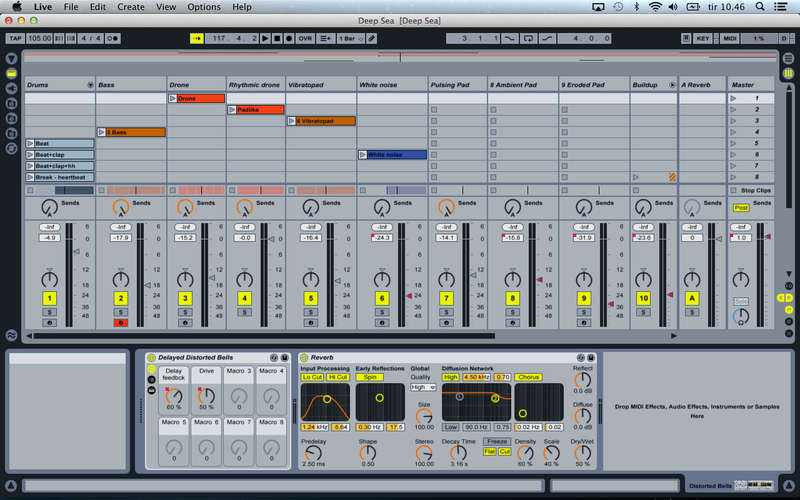Click the yellow Session View selector on the left
The height and width of the screenshot is (500, 800).
pyautogui.click(x=11, y=73)
